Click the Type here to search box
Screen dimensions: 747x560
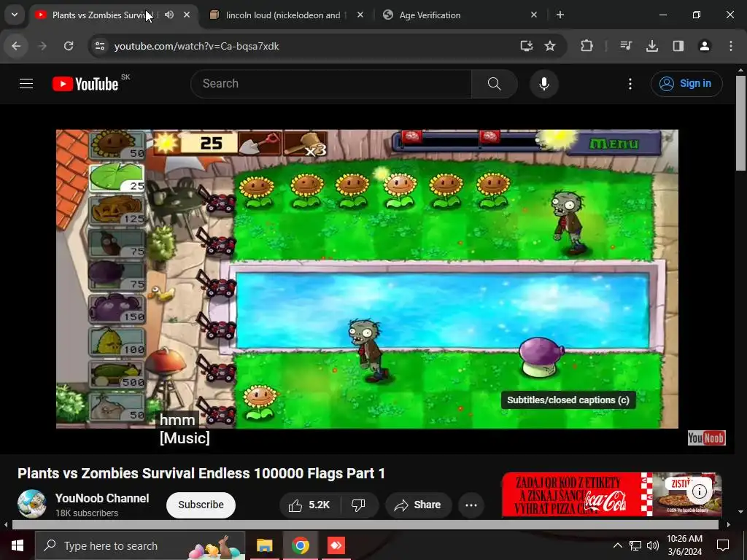tap(140, 545)
